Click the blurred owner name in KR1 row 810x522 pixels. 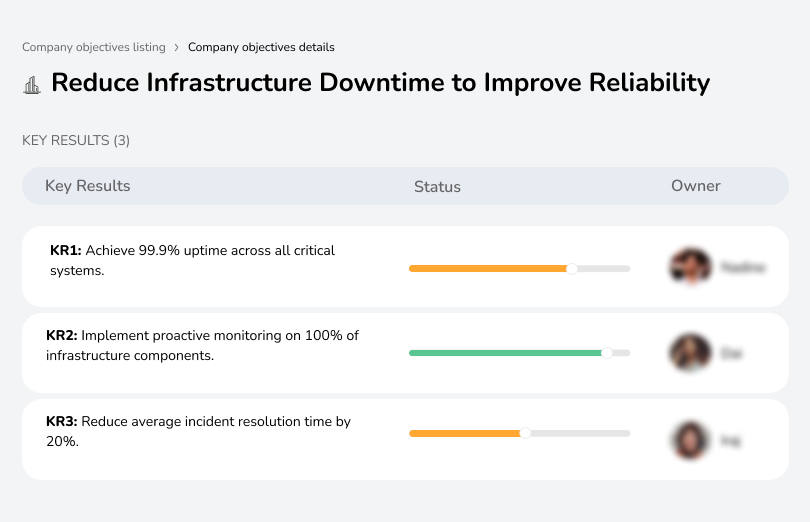click(x=743, y=267)
